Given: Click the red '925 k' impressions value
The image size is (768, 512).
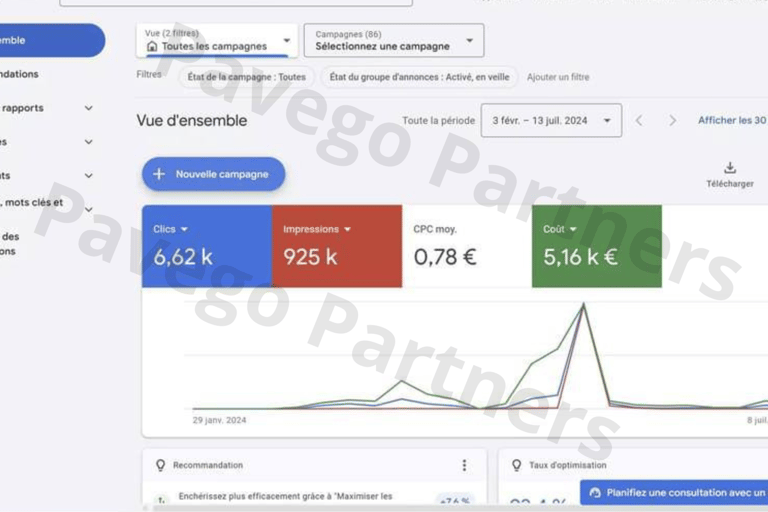Looking at the screenshot, I should 310,257.
